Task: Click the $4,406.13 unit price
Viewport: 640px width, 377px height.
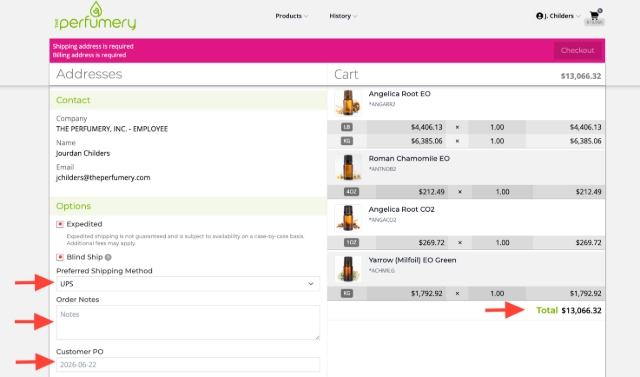Action: point(426,127)
